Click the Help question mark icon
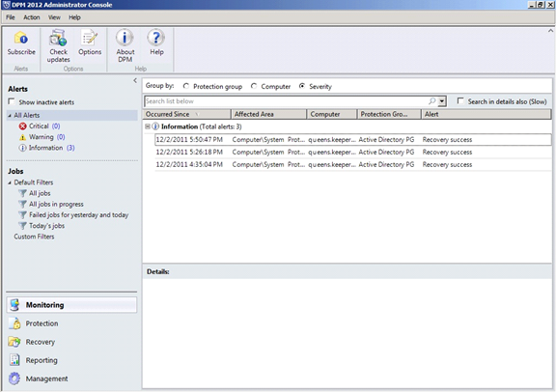 point(156,38)
